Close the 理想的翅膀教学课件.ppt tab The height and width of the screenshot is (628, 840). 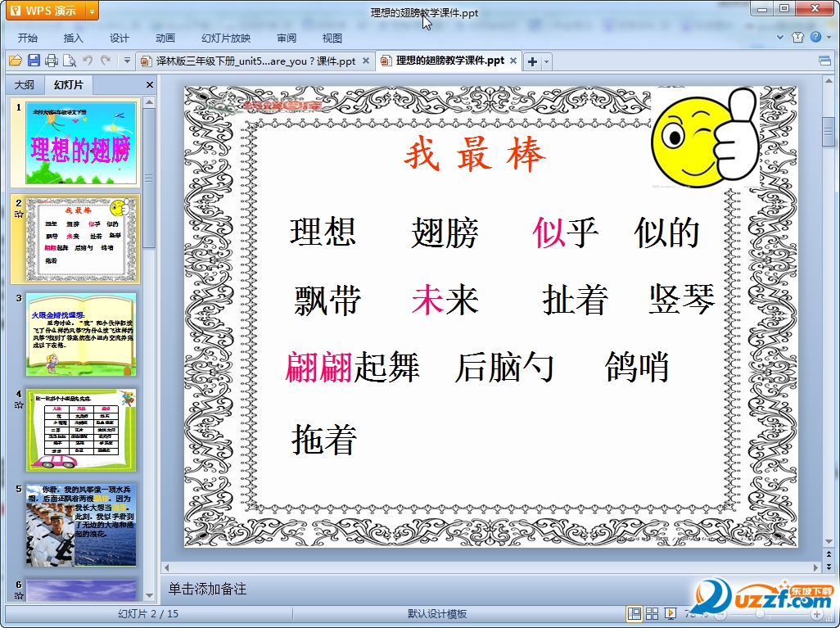513,61
